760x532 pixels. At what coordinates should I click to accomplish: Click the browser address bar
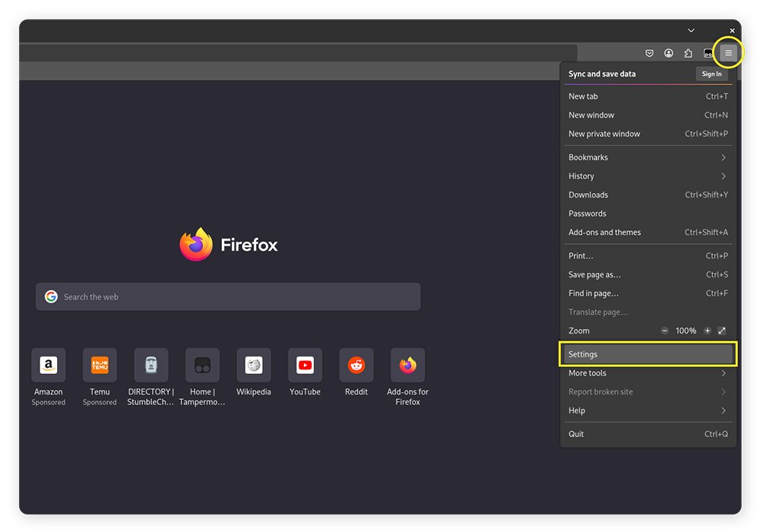click(298, 52)
